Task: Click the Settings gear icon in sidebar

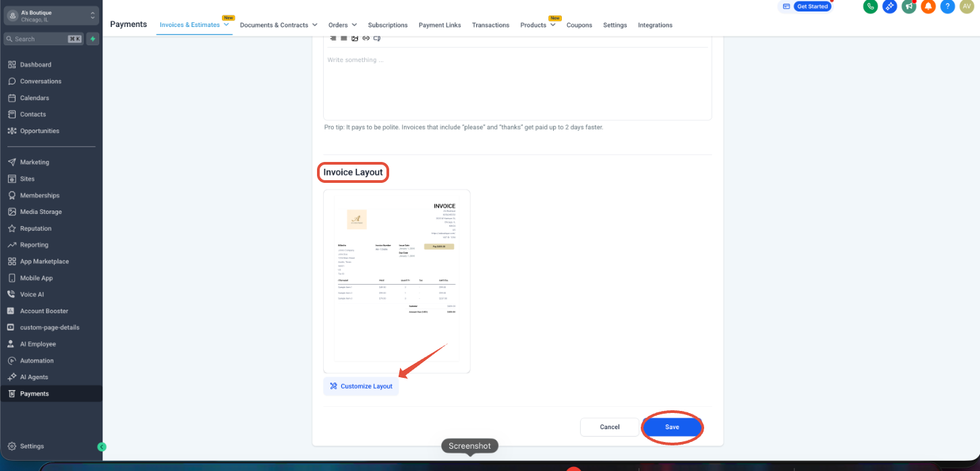Action: pos(12,446)
